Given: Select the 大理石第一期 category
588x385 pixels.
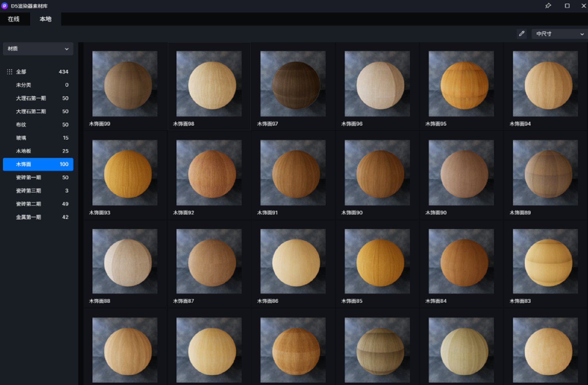Looking at the screenshot, I should click(x=31, y=98).
